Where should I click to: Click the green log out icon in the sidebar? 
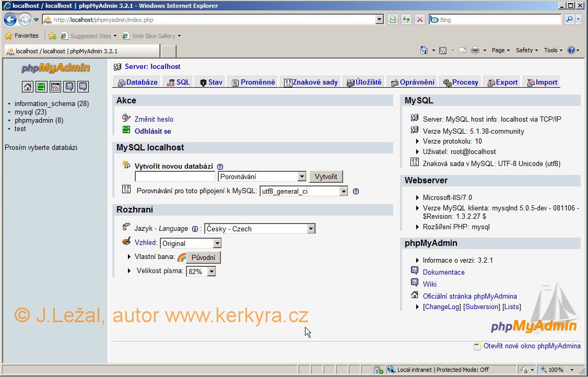[41, 87]
